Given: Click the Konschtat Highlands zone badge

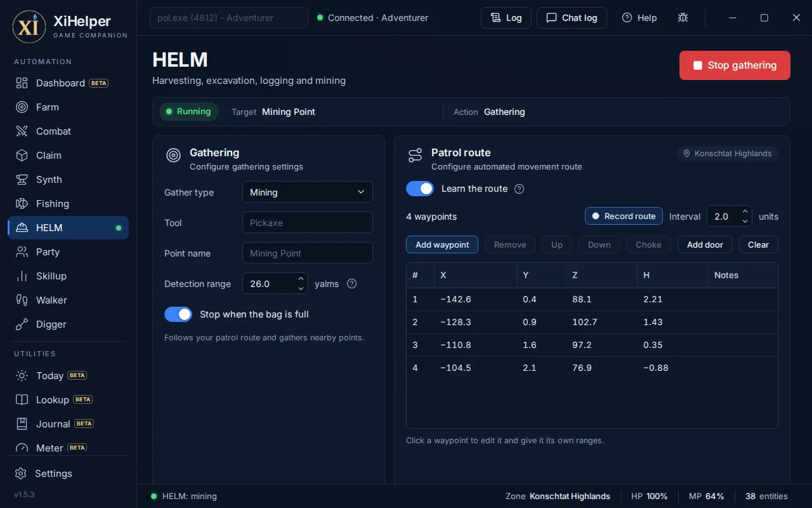Looking at the screenshot, I should click(x=727, y=154).
